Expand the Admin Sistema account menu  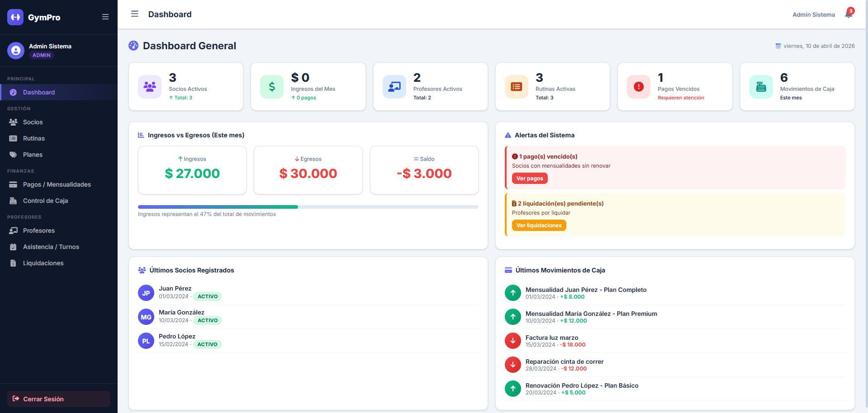click(x=813, y=14)
